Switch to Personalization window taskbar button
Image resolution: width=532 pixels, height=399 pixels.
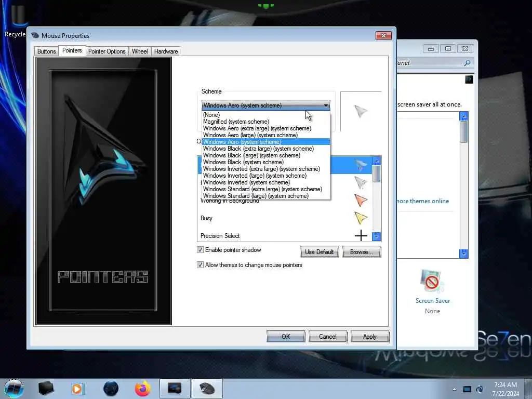pos(175,389)
